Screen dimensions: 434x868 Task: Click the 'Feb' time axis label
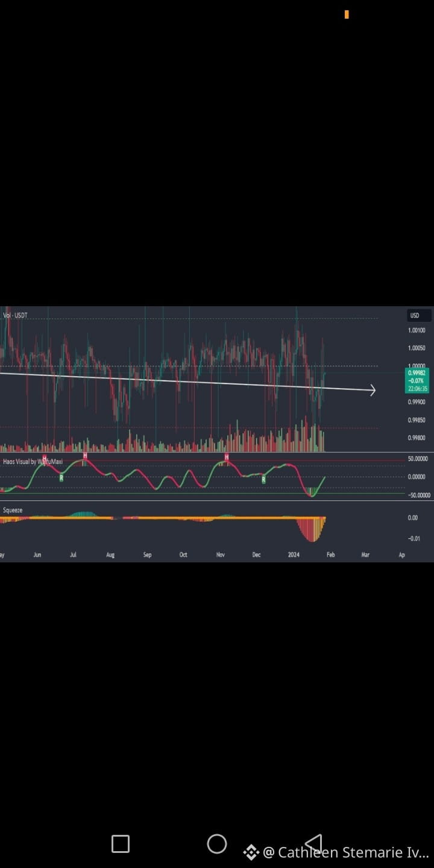(330, 555)
